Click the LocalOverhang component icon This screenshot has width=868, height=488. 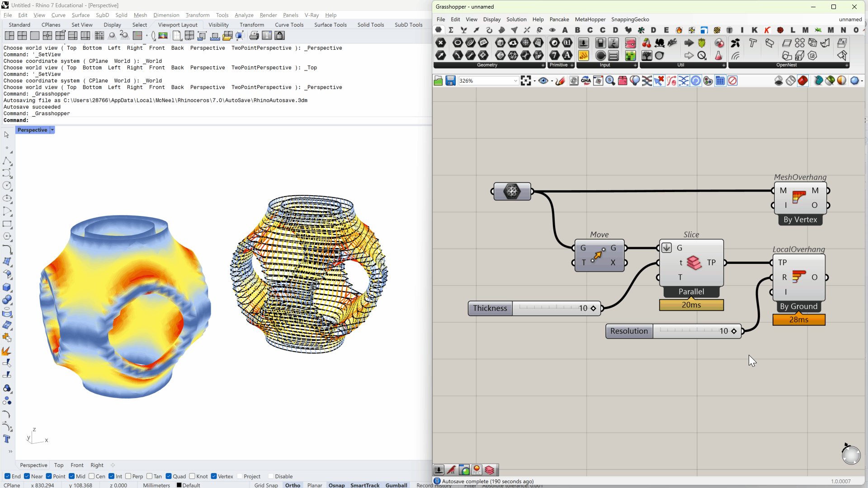pos(799,277)
